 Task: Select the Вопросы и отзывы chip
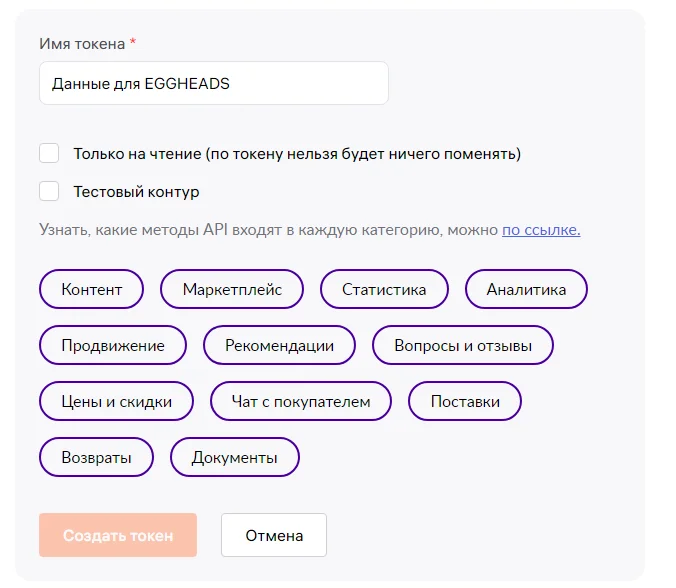click(x=463, y=345)
